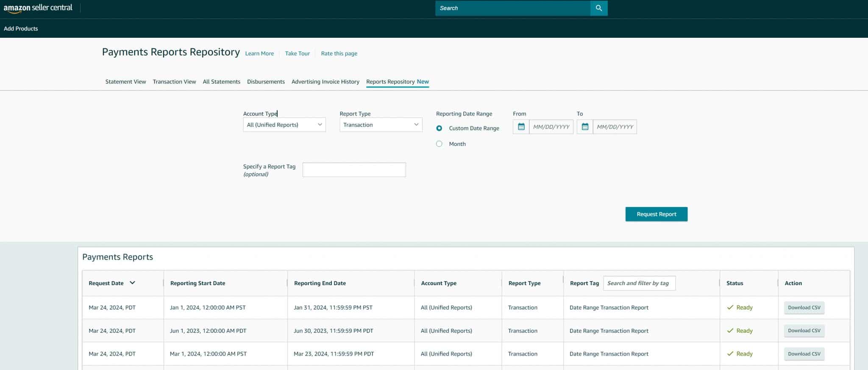Click Ready status in Jan 2024 row
Image resolution: width=868 pixels, height=370 pixels.
740,308
